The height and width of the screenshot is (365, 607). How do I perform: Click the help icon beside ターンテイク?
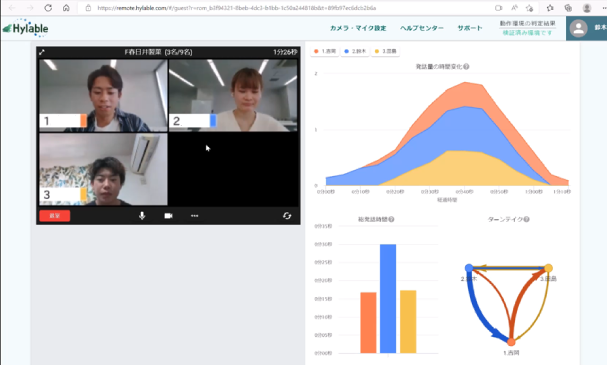(526, 219)
